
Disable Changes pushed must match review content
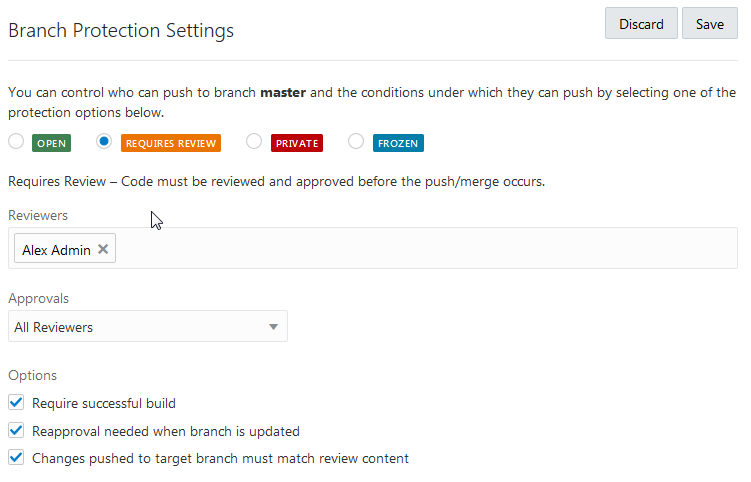pyautogui.click(x=16, y=458)
